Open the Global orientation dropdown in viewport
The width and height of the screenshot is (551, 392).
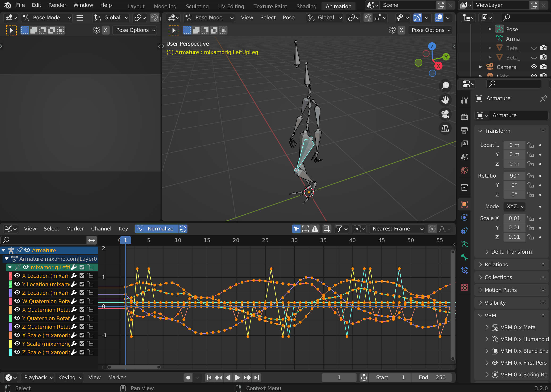[x=325, y=18]
